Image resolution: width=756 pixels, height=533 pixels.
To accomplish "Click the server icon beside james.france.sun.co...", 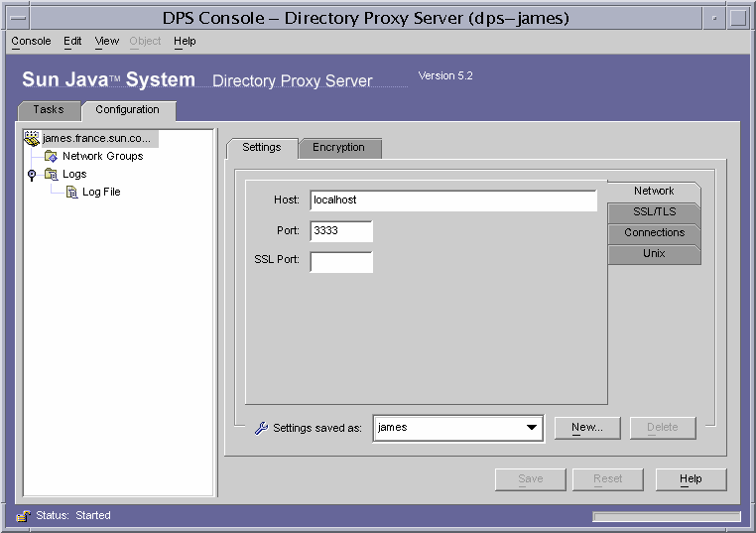I will (32, 138).
